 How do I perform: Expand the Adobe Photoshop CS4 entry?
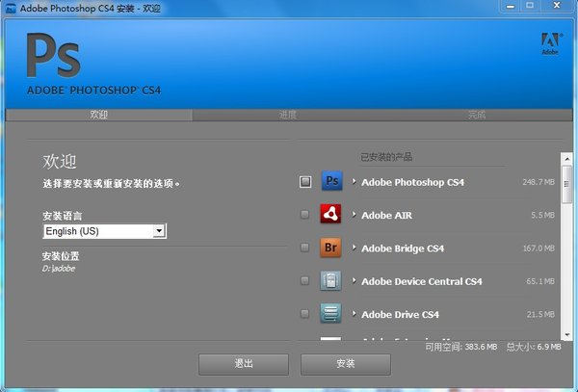click(x=354, y=181)
